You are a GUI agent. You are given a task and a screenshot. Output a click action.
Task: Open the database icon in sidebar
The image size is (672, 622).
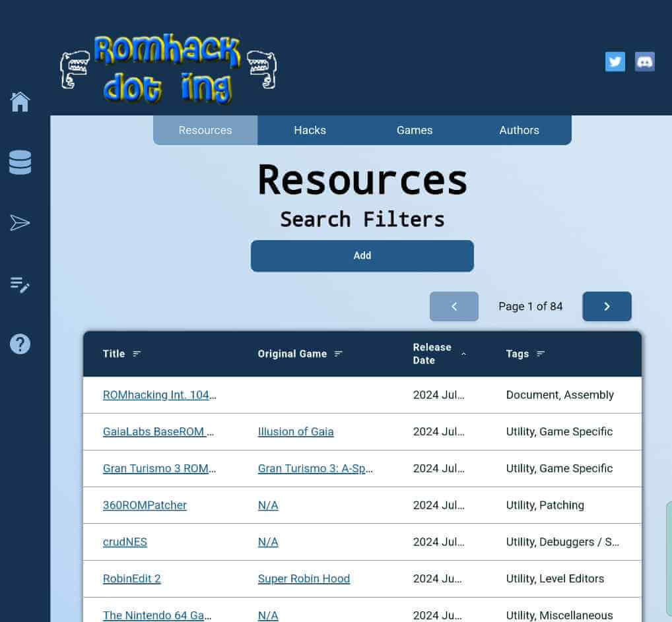coord(20,162)
